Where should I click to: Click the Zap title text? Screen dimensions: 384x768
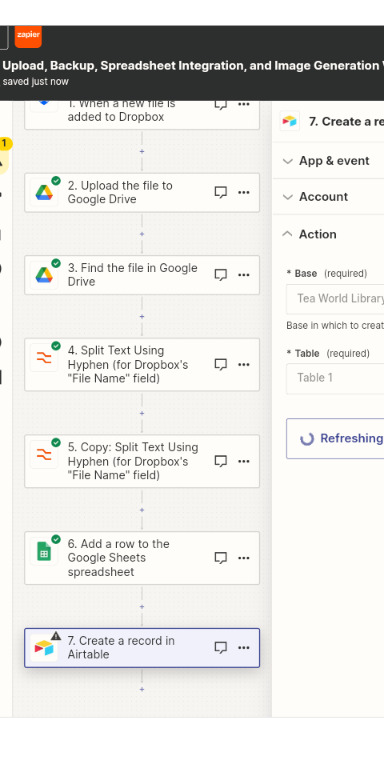point(193,66)
